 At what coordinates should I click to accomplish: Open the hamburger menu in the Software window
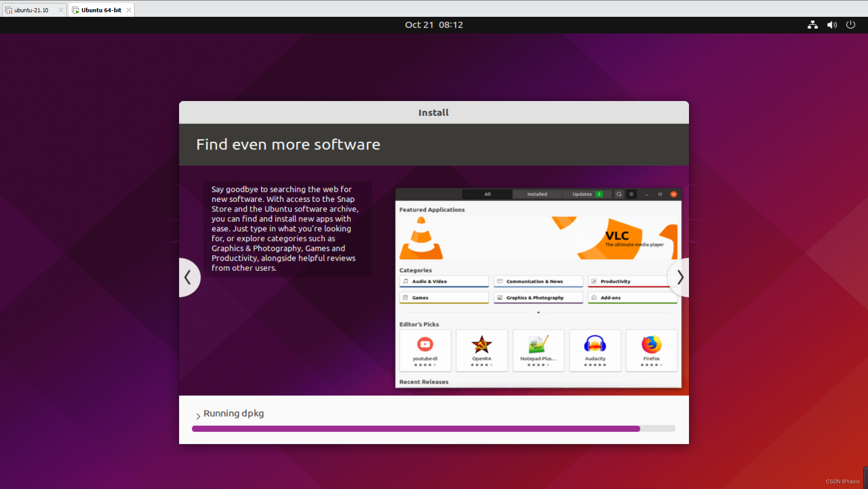point(631,194)
